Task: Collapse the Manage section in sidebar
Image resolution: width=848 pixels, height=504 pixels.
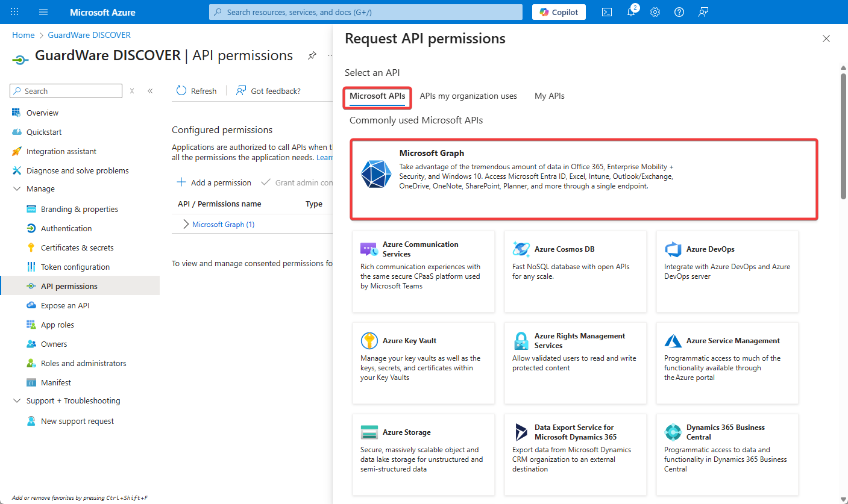Action: pos(16,189)
